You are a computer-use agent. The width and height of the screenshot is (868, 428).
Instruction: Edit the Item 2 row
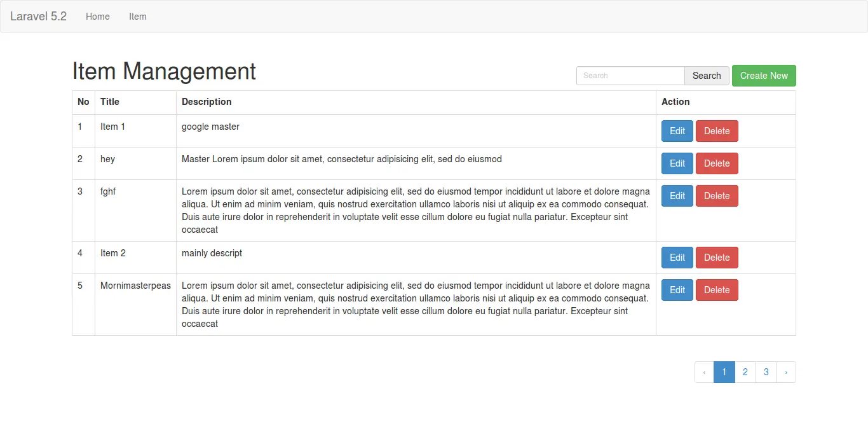(677, 258)
